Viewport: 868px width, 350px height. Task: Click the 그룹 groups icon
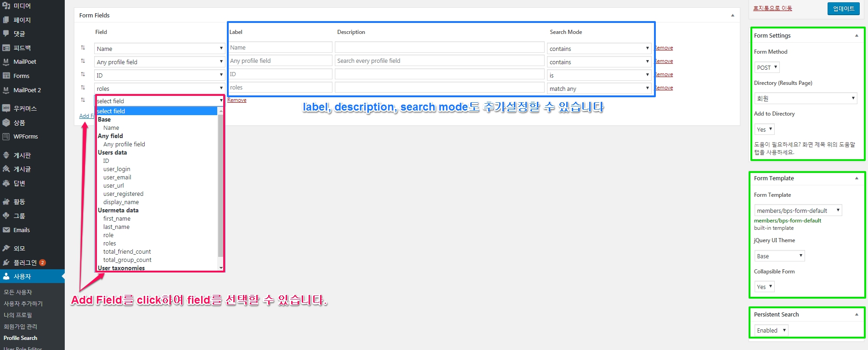click(x=6, y=216)
